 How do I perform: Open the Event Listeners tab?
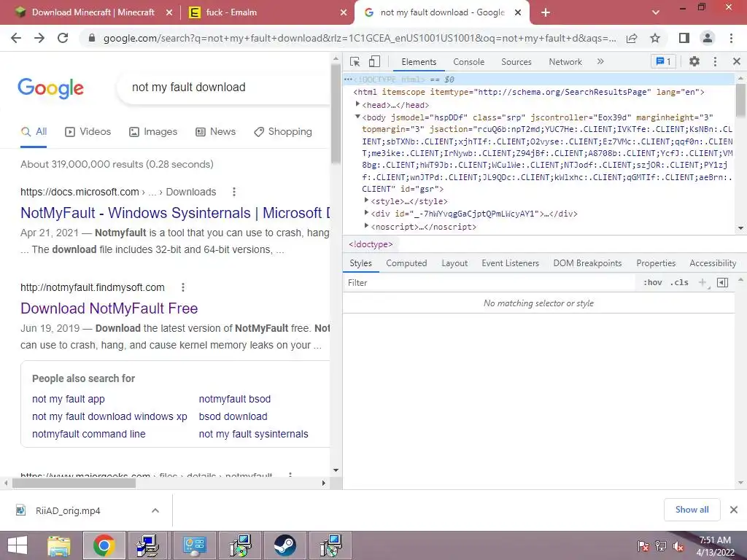[510, 263]
